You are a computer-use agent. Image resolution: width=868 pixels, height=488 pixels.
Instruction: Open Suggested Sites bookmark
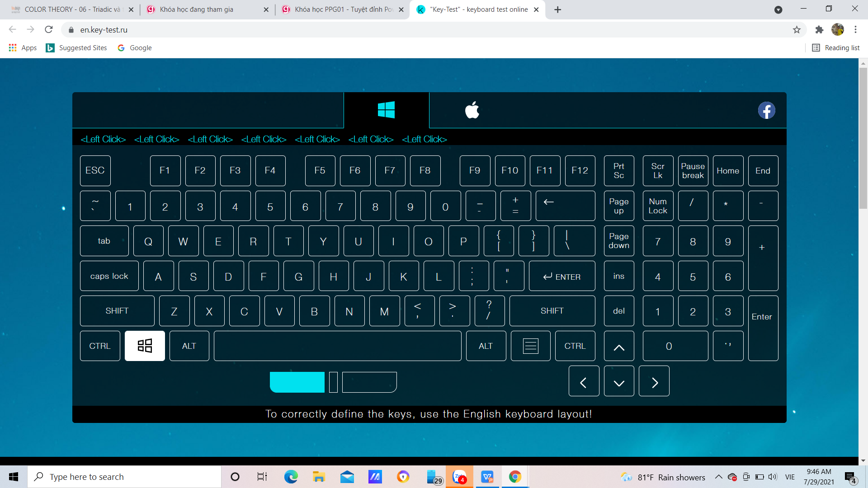[77, 47]
